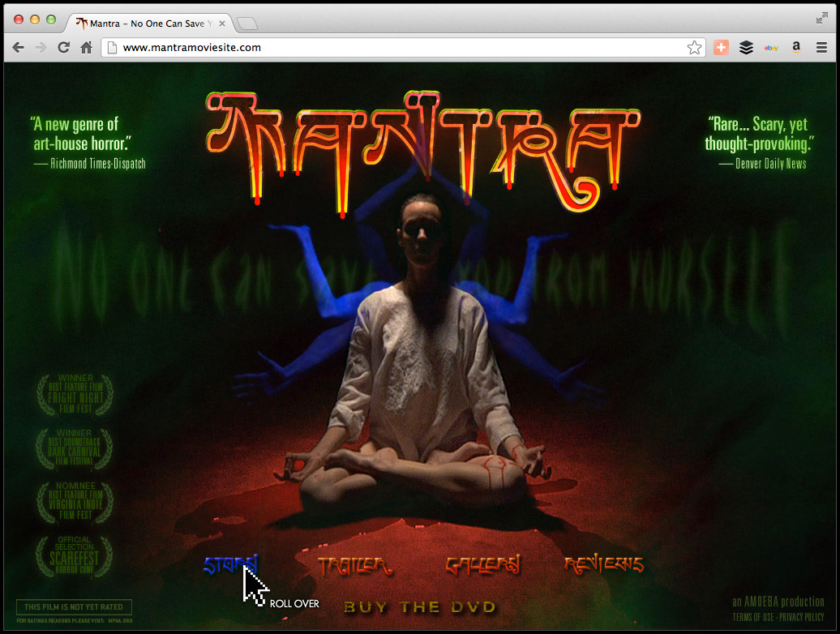Click Buy the DVD
The width and height of the screenshot is (840, 634).
[420, 607]
